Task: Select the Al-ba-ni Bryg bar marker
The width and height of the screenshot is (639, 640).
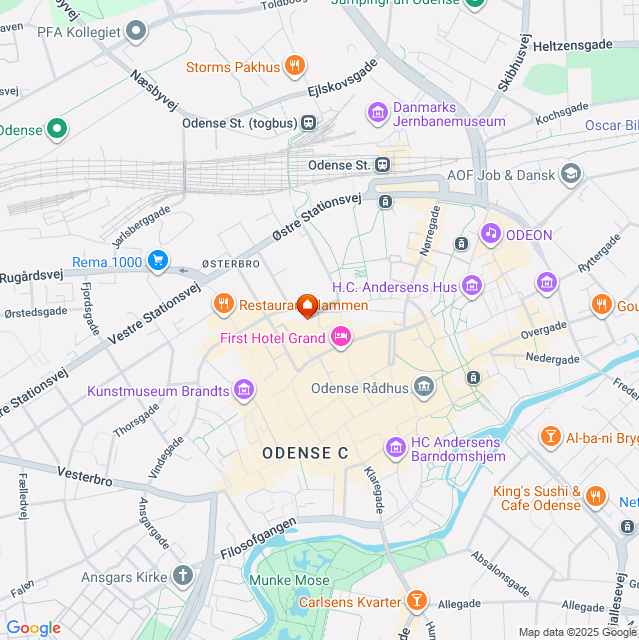Action: tap(550, 437)
